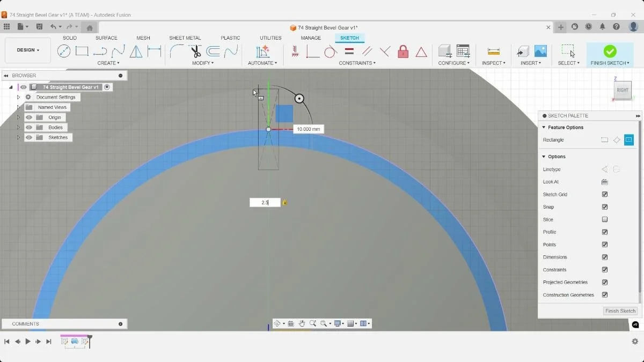644x362 pixels.
Task: Toggle the Profile checkbox
Action: click(605, 232)
